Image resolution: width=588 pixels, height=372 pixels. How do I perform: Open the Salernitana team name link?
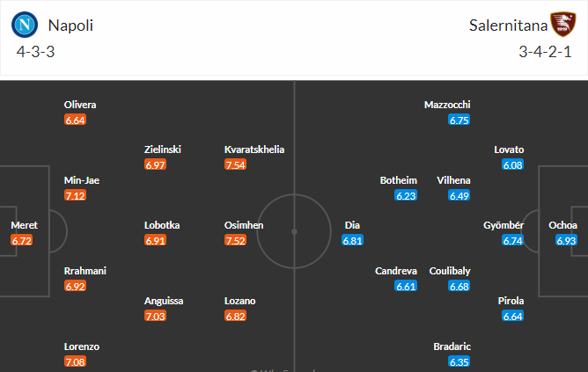(x=508, y=26)
